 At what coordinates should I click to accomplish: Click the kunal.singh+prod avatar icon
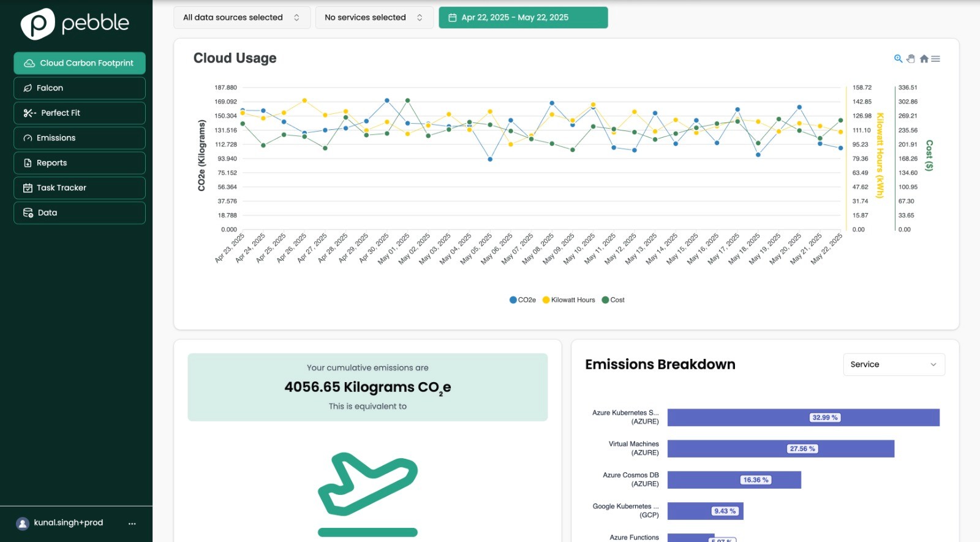[23, 524]
